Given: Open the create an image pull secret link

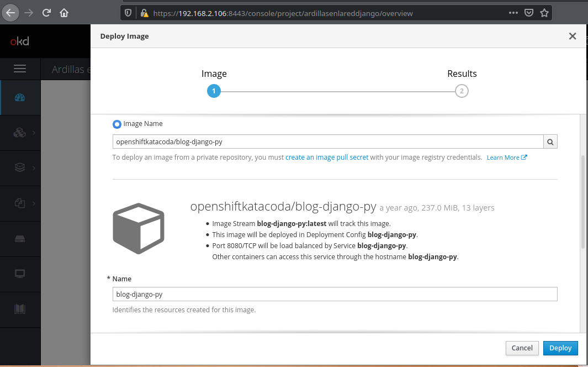Looking at the screenshot, I should [327, 157].
